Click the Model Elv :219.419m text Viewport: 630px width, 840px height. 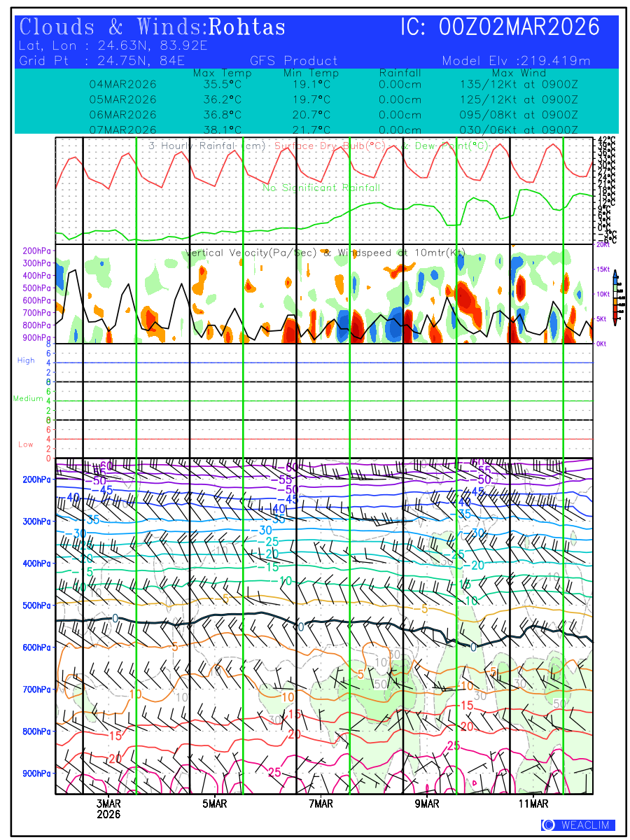pyautogui.click(x=517, y=61)
